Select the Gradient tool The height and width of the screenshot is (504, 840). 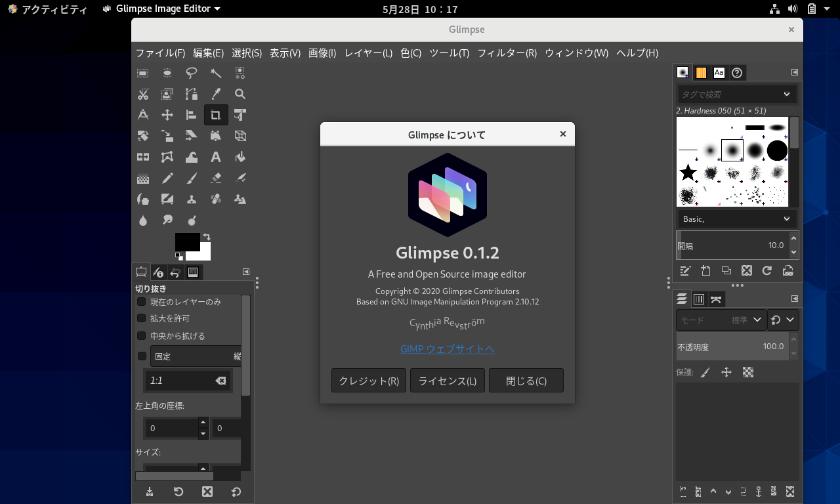[142, 178]
